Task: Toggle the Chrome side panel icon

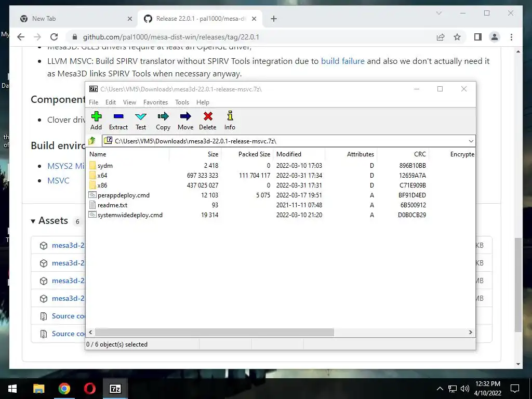Action: coord(478,37)
